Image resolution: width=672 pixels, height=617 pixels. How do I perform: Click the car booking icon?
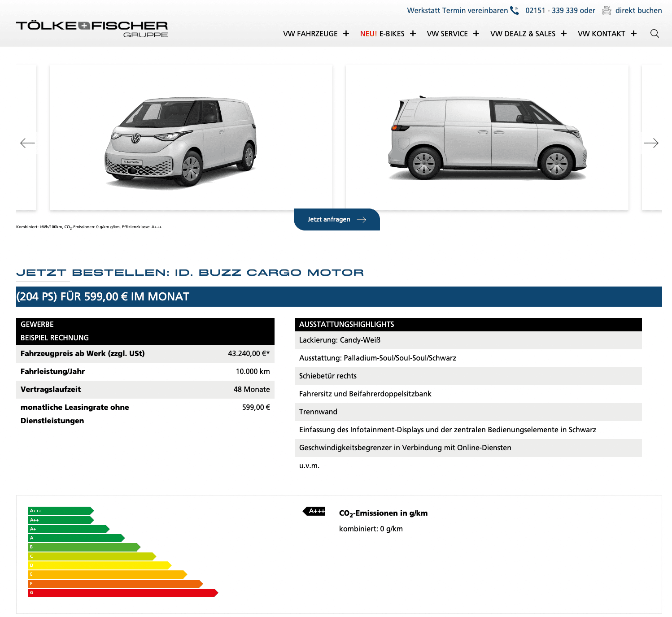pos(607,10)
